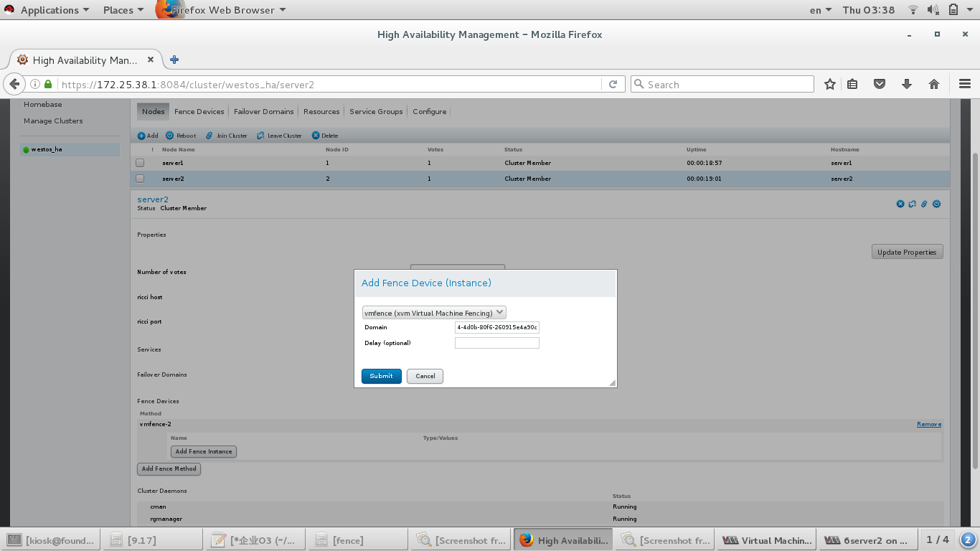Click Reboot in the nodes toolbar
This screenshot has width=980, height=551.
click(x=181, y=136)
